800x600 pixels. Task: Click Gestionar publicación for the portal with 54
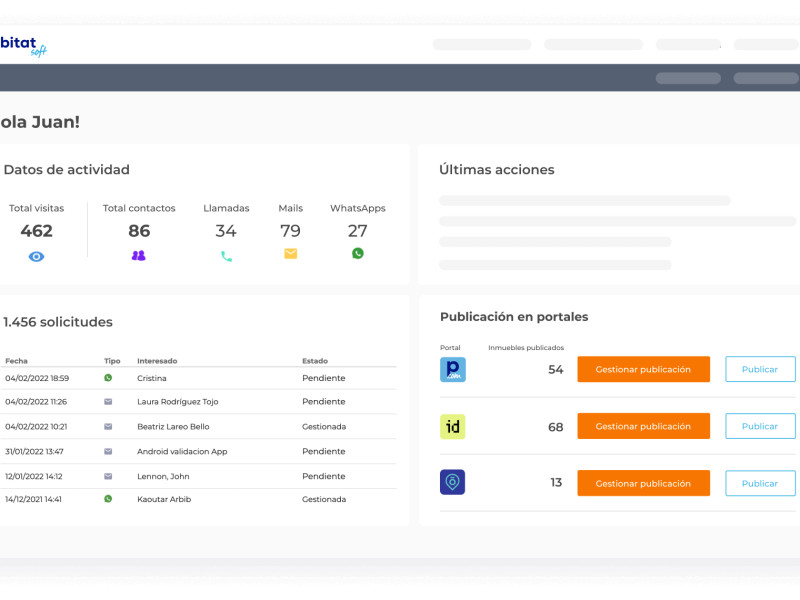click(643, 369)
